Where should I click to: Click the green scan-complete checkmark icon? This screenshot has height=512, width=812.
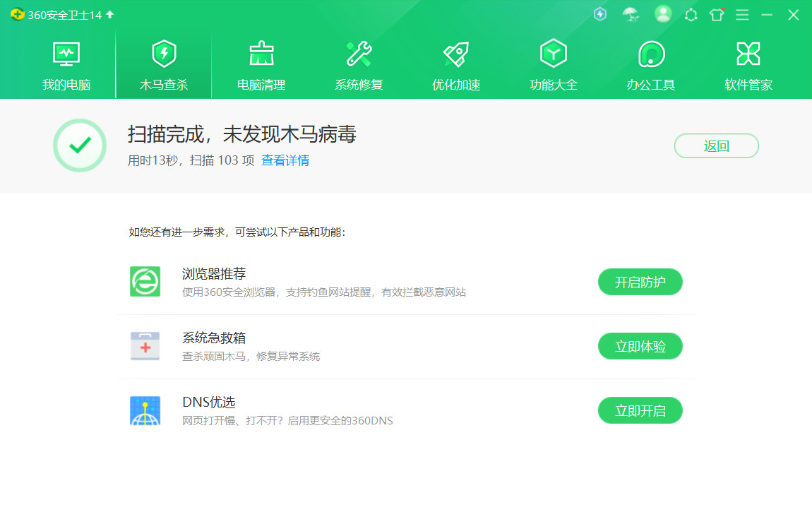click(80, 145)
